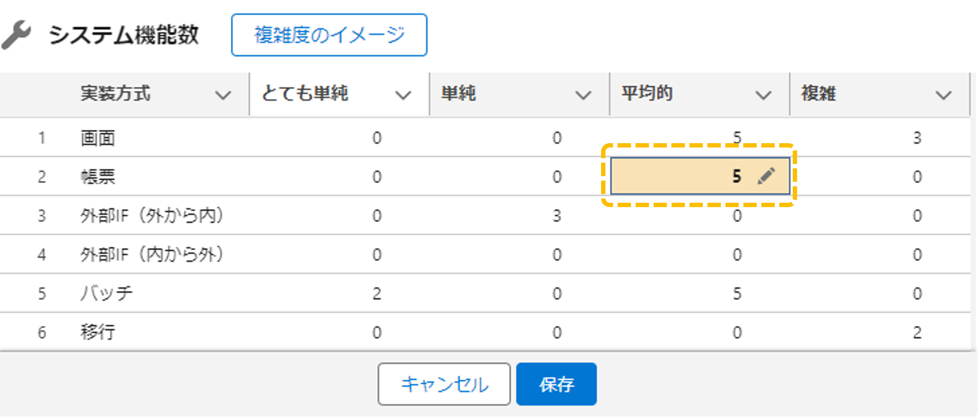Click the wrench icon beside システム機能数
Viewport: 980px width, 419px height.
pyautogui.click(x=17, y=35)
